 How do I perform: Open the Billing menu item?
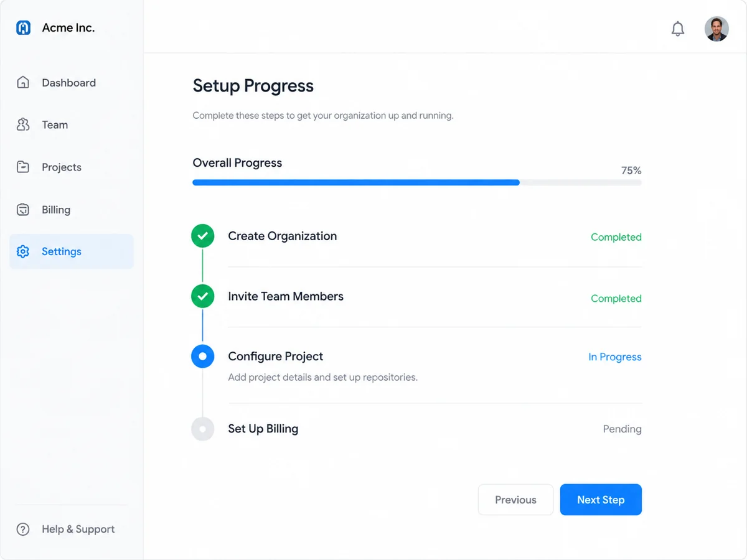click(x=72, y=210)
